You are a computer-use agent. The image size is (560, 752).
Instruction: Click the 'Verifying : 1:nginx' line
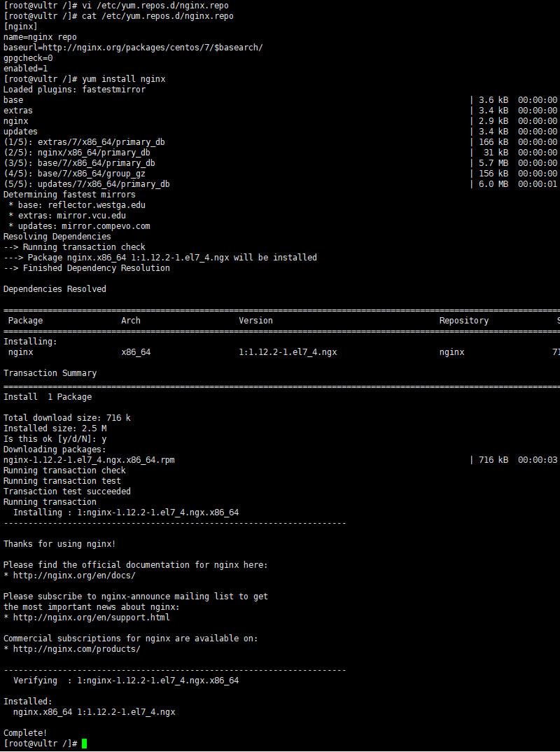(x=126, y=681)
